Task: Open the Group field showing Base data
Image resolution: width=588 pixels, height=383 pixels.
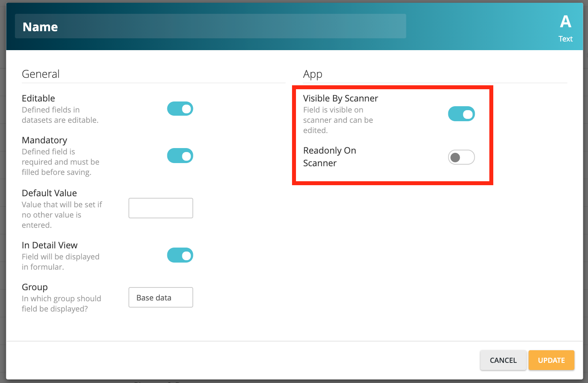Action: point(161,297)
